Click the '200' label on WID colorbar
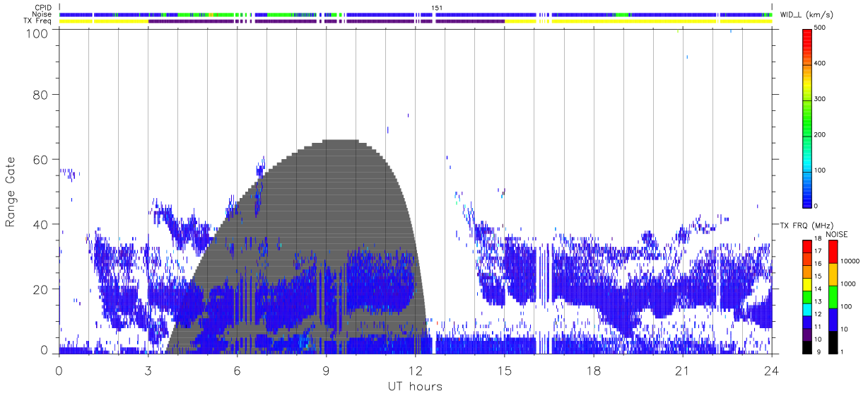This screenshot has width=868, height=401. 820,134
